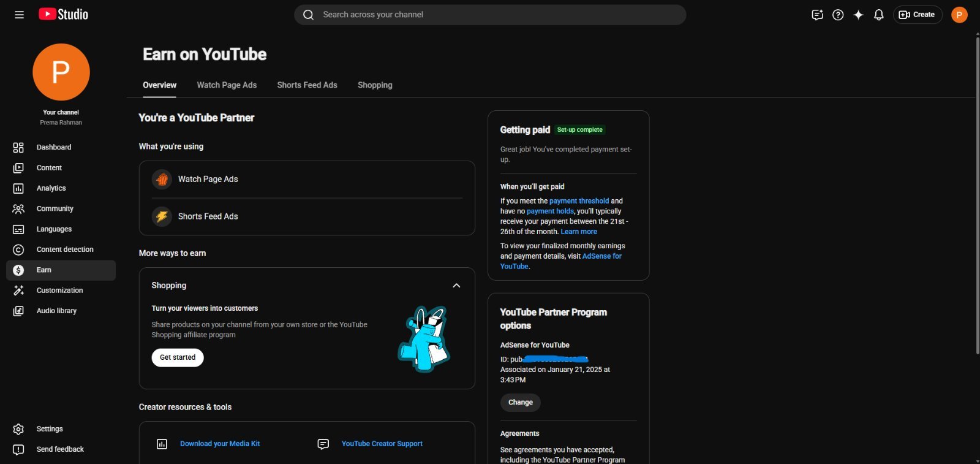Click Get started for Shopping
Viewport: 980px width, 464px height.
(x=178, y=357)
